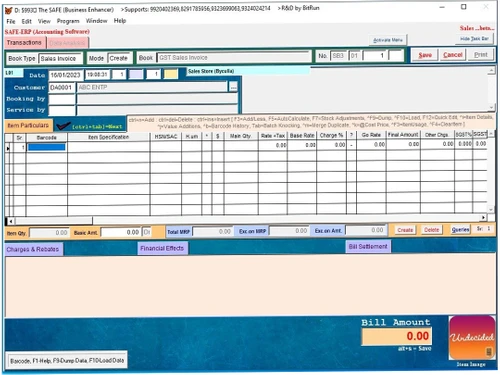Image resolution: width=500 pixels, height=375 pixels.
Task: Click the Customer code field DA0001
Action: 62,88
